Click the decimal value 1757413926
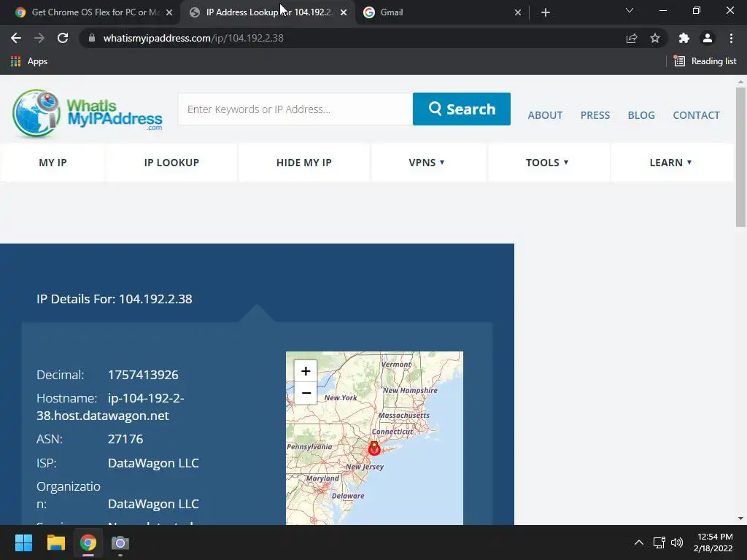This screenshot has width=747, height=560. click(x=143, y=375)
